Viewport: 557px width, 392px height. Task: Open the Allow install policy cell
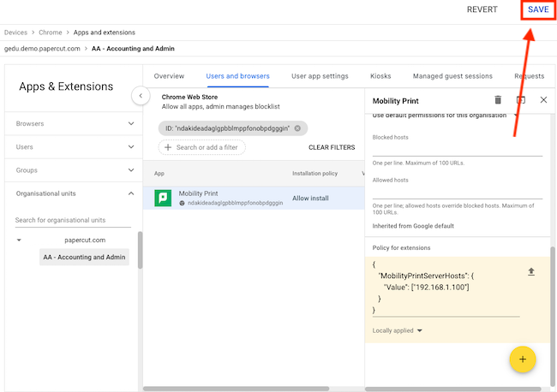click(310, 199)
